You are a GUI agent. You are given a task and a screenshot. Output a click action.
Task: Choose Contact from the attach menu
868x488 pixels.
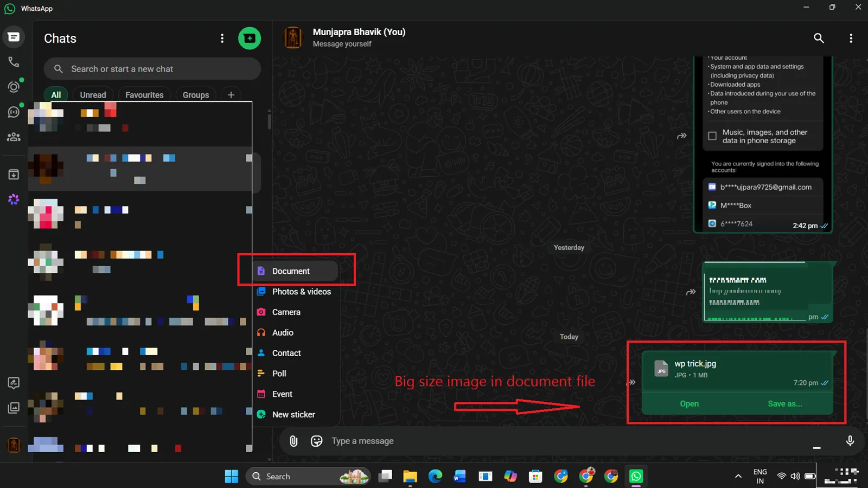pos(296,353)
